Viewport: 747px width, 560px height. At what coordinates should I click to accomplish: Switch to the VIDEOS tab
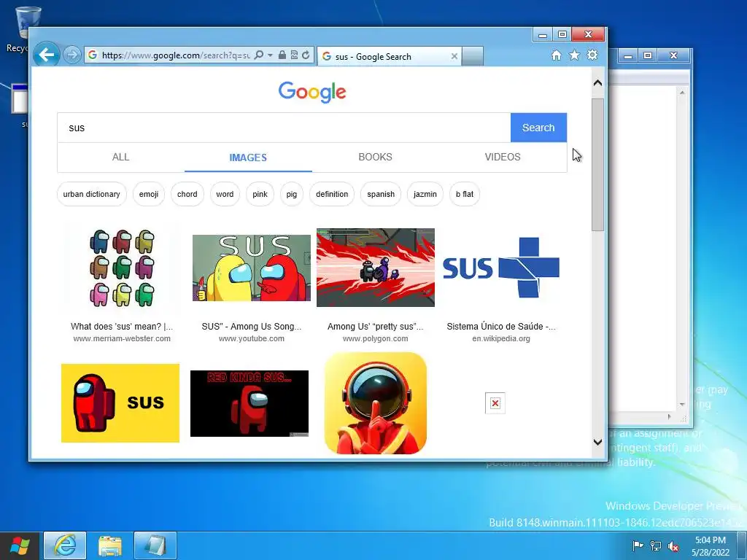point(503,157)
